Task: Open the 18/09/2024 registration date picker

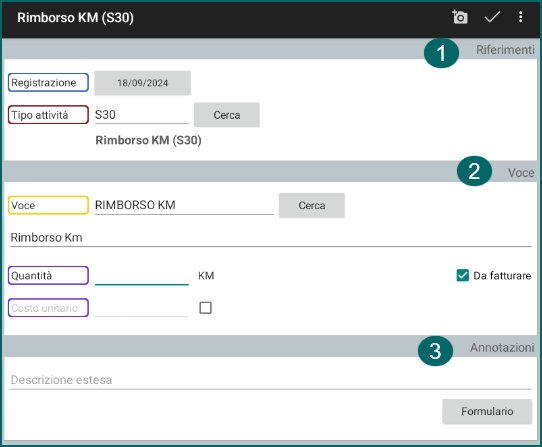Action: click(x=142, y=83)
